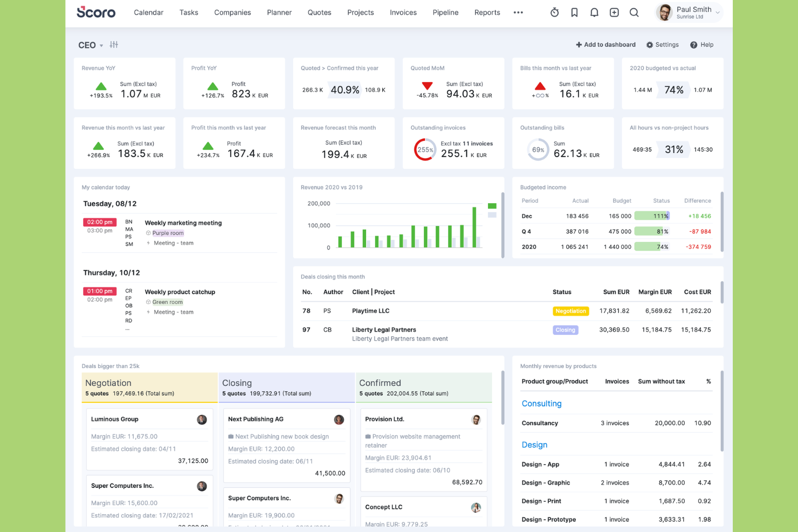The height and width of the screenshot is (532, 798).
Task: Open the Reports menu
Action: pos(487,12)
